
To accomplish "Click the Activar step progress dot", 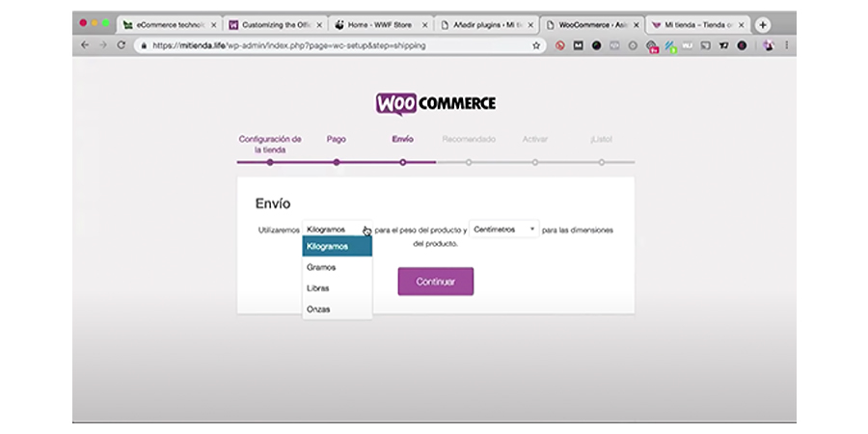I will 534,162.
